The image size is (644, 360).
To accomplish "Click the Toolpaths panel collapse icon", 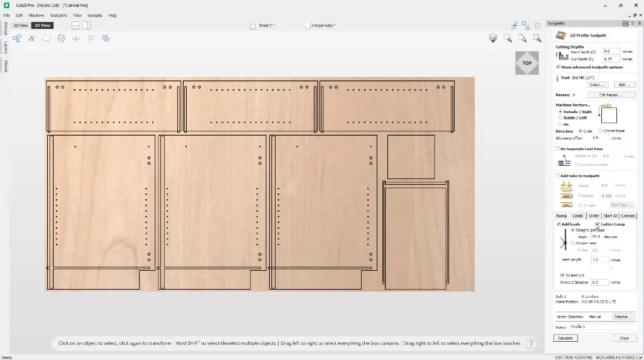I will click(x=625, y=23).
